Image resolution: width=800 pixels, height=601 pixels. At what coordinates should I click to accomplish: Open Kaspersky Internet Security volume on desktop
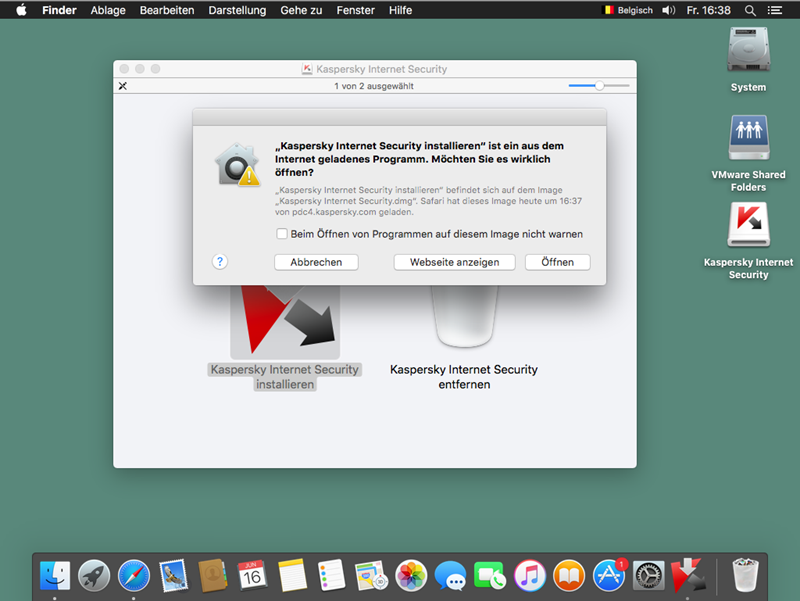click(x=748, y=226)
